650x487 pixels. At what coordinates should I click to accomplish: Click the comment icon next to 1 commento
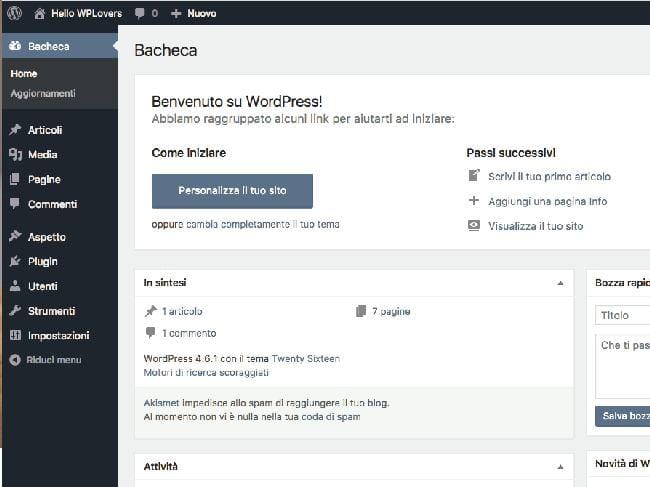coord(150,332)
